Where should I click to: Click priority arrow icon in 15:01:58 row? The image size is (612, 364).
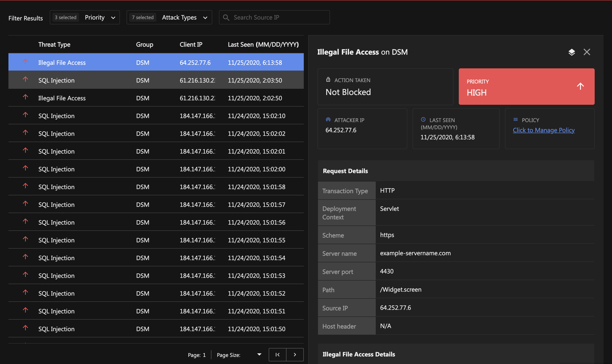point(25,185)
